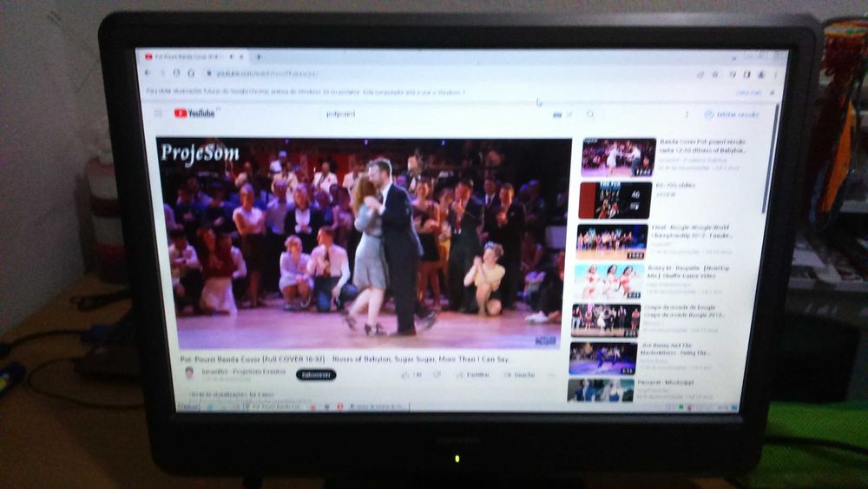The width and height of the screenshot is (868, 489).
Task: Click the main video player
Action: point(366,244)
